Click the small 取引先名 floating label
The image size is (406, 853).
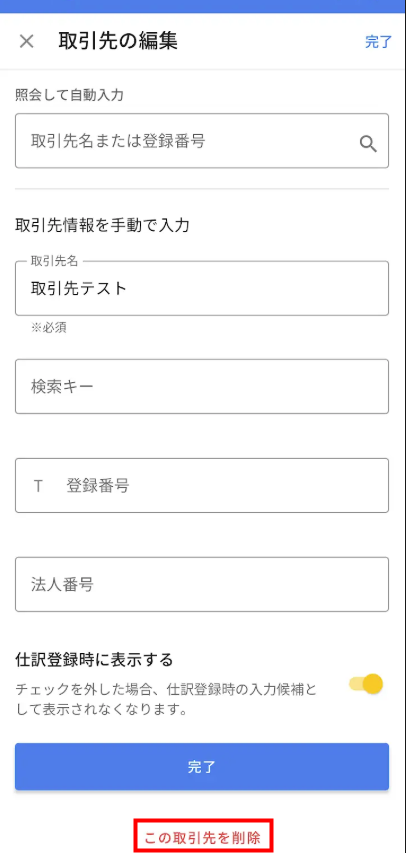(x=54, y=261)
